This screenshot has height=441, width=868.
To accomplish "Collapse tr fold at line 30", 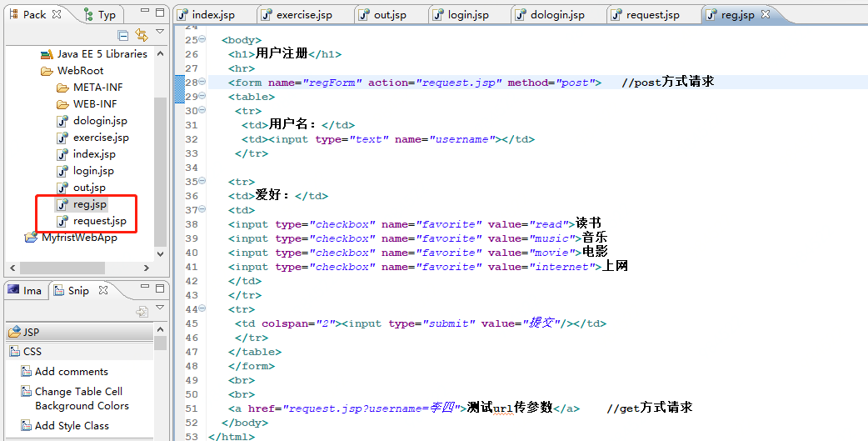I will (x=202, y=110).
